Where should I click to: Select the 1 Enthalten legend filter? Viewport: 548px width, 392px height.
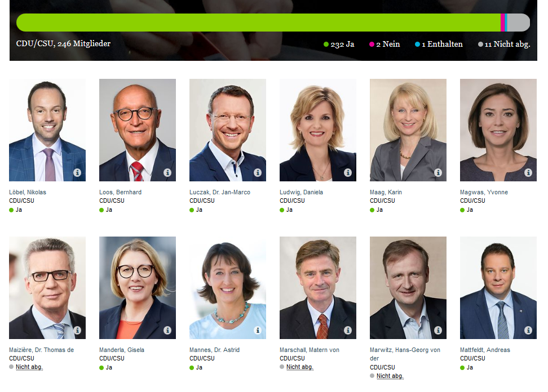(439, 44)
